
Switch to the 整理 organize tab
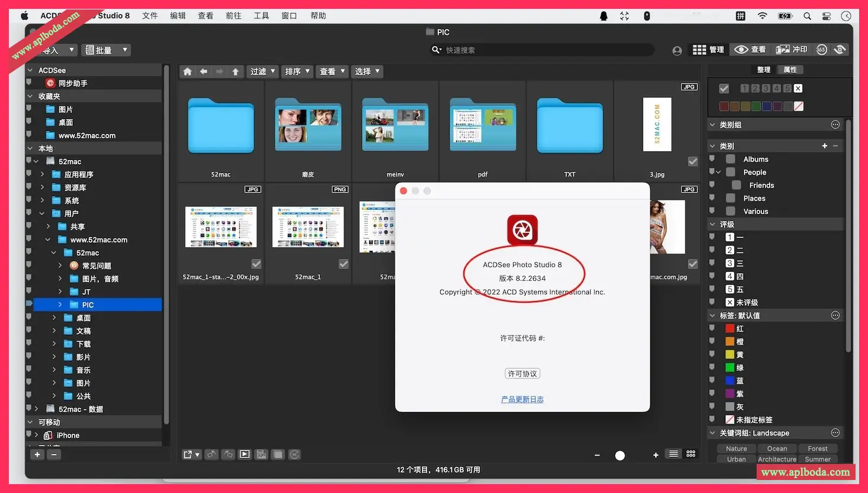click(764, 69)
